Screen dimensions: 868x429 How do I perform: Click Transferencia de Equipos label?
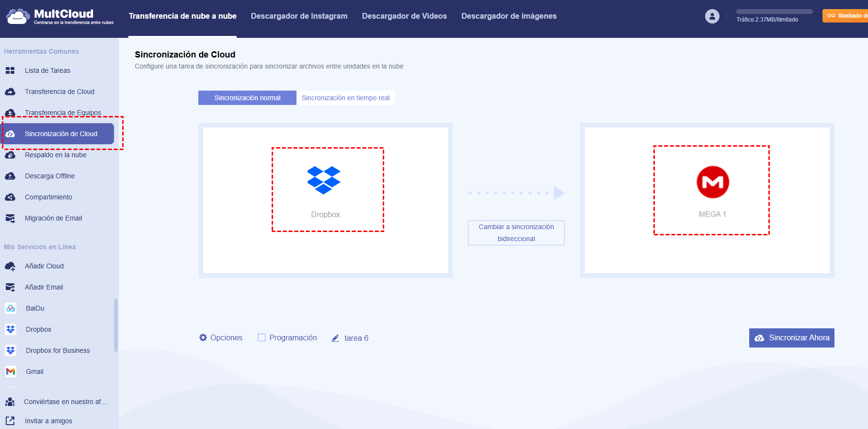pos(63,113)
